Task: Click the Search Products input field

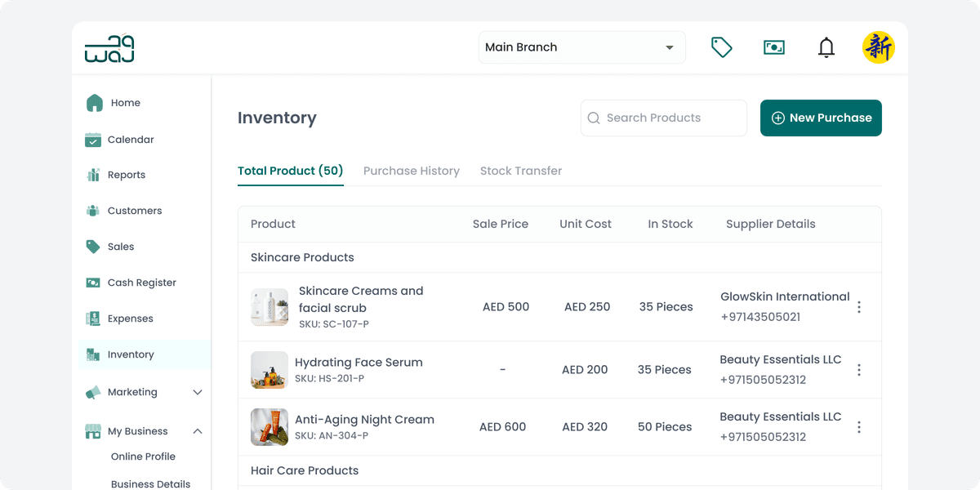Action: click(x=663, y=118)
